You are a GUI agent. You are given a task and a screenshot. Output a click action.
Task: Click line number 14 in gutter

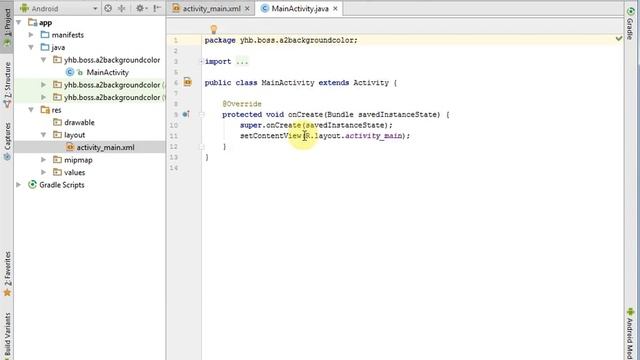click(174, 168)
